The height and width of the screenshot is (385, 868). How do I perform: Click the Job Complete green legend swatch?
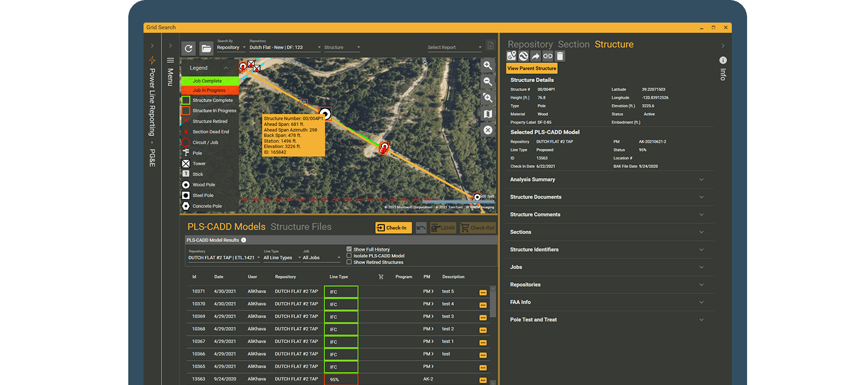point(210,81)
